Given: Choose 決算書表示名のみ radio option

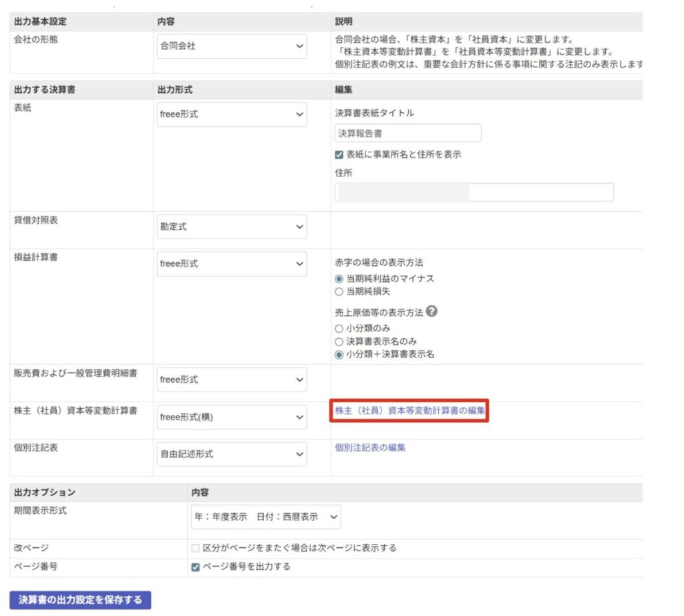Looking at the screenshot, I should pos(339,341).
